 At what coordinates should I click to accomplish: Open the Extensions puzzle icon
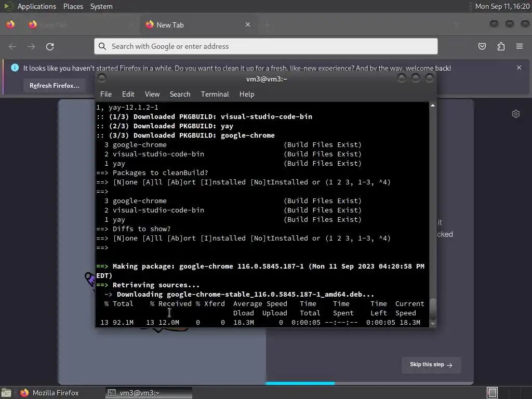pyautogui.click(x=501, y=46)
